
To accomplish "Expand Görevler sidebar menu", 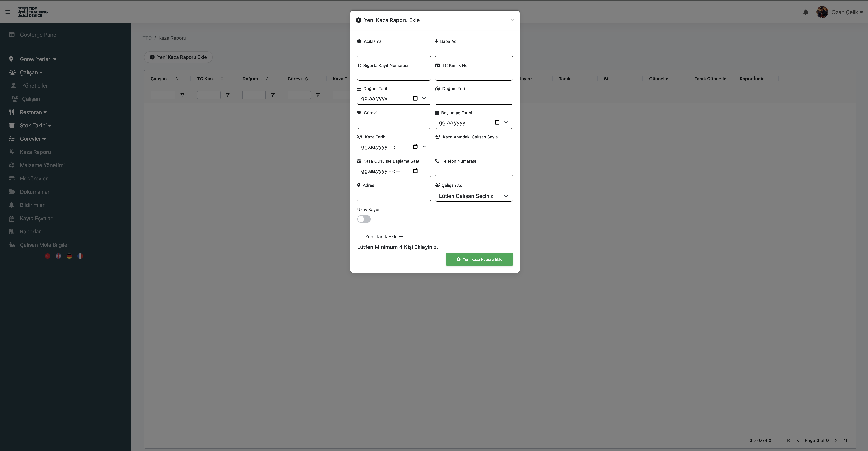I will [x=33, y=139].
